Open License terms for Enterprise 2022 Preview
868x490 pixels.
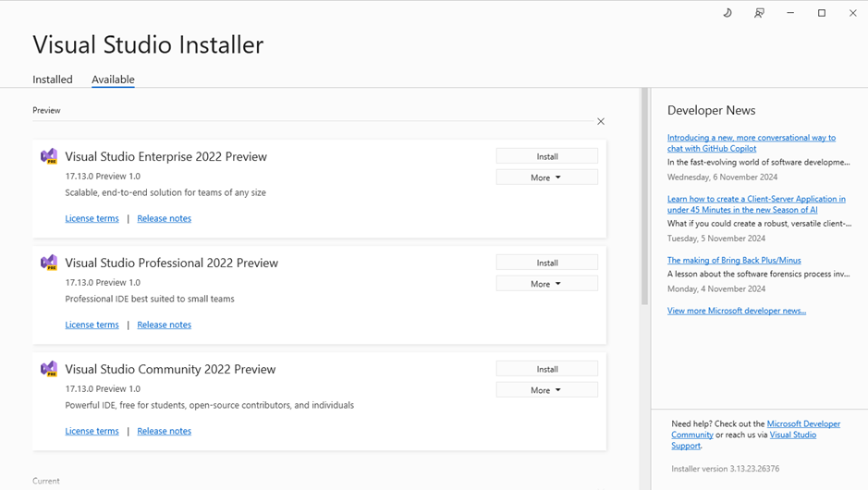point(92,218)
